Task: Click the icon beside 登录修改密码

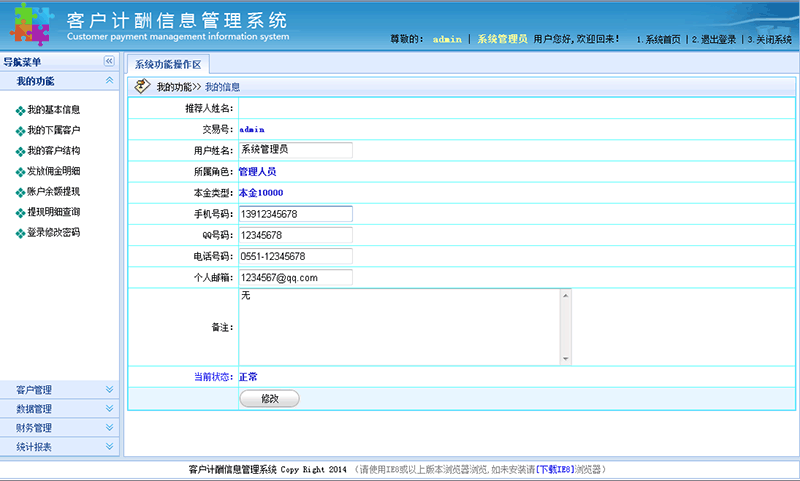Action: pos(20,233)
